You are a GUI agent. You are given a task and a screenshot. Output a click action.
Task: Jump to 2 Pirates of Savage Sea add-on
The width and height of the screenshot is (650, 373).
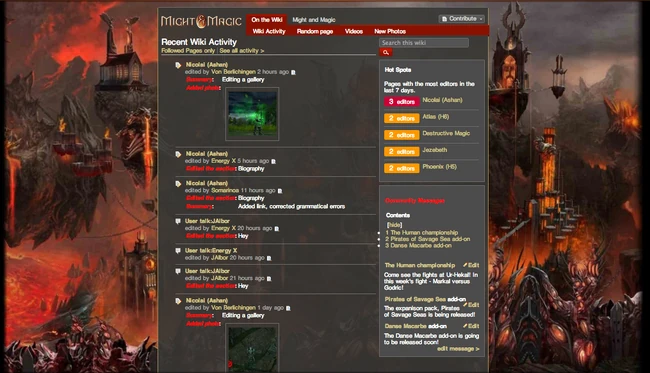tap(427, 239)
